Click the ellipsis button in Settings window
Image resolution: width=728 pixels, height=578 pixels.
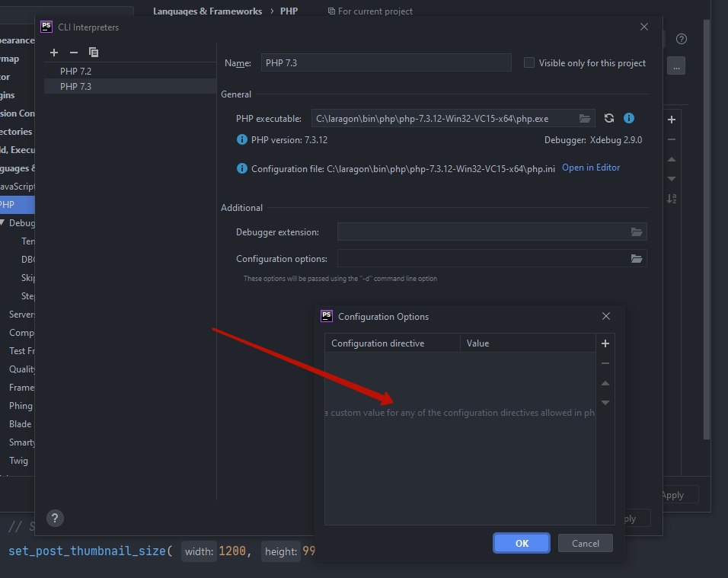coord(676,66)
